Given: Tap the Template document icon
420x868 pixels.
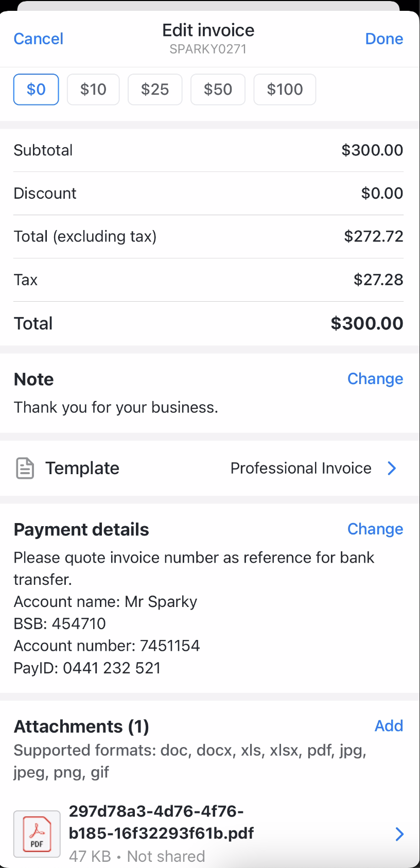Looking at the screenshot, I should pyautogui.click(x=25, y=468).
